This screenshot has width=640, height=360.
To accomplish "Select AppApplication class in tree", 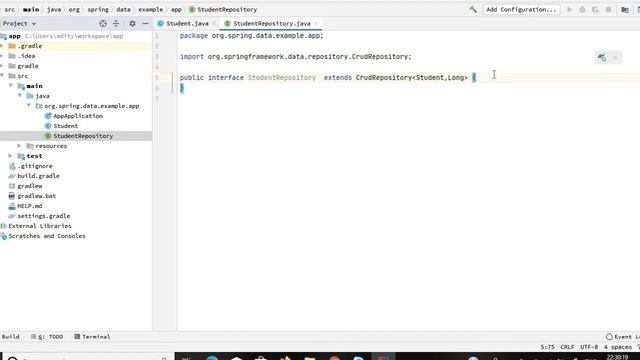I will pos(78,116).
